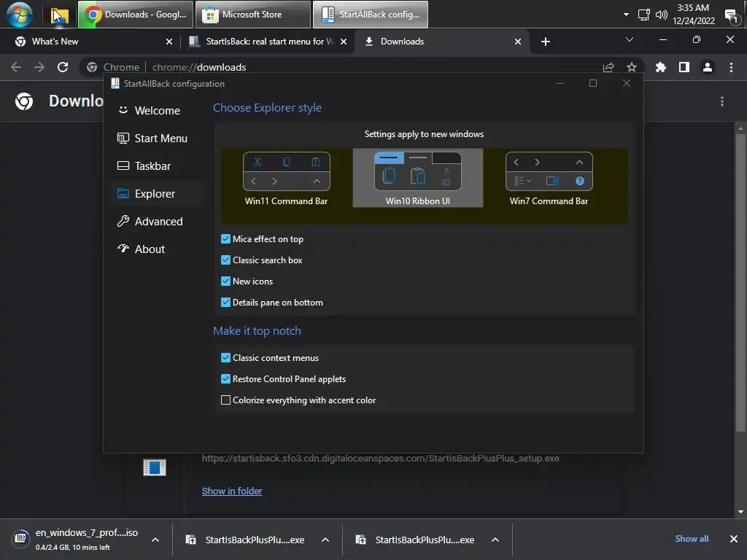This screenshot has height=560, width=747.
Task: Open the first StartIsBackPlusPlus exe download
Action: click(245, 540)
